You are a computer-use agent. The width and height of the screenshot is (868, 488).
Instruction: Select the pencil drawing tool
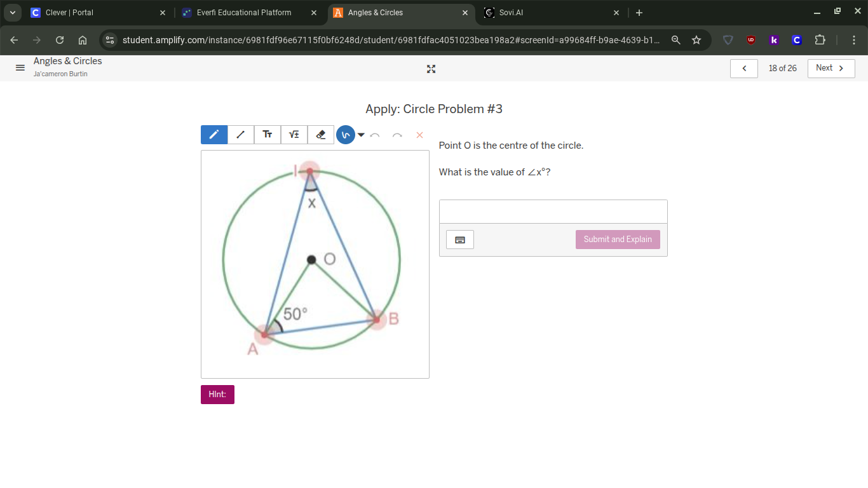(214, 134)
